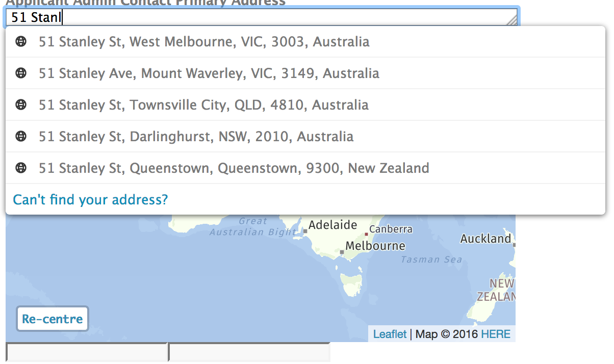Open the HERE map provider link
Screen dimensions: 614x364
pos(495,334)
